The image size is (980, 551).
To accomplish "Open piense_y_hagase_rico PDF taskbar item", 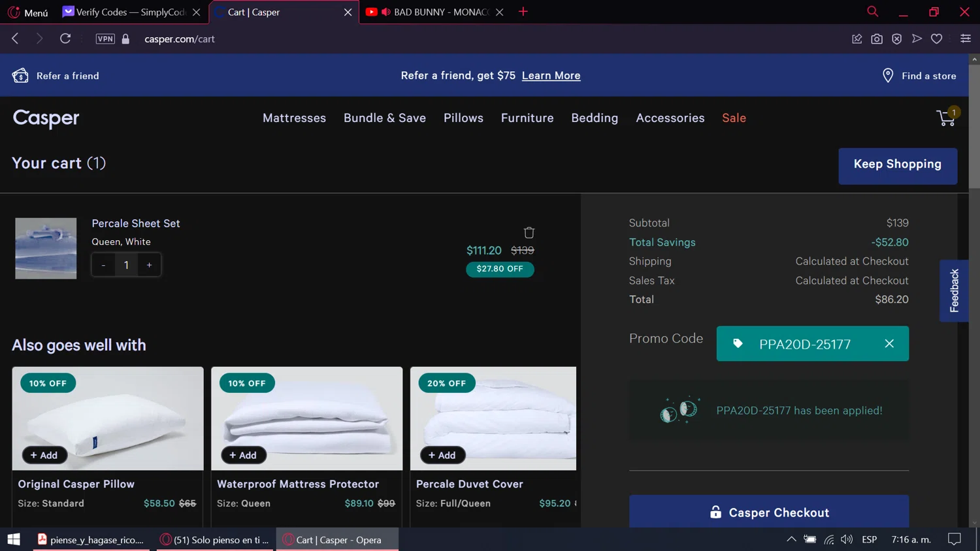I will tap(91, 539).
